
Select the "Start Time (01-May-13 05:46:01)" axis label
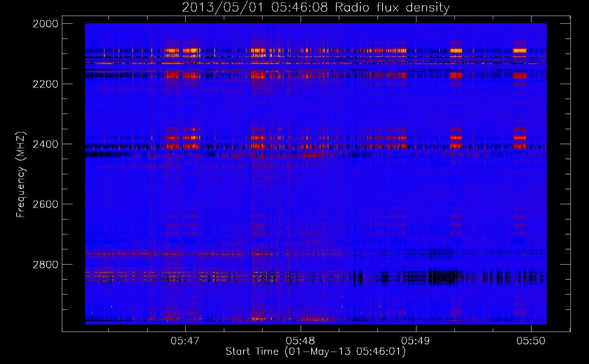[x=316, y=352]
